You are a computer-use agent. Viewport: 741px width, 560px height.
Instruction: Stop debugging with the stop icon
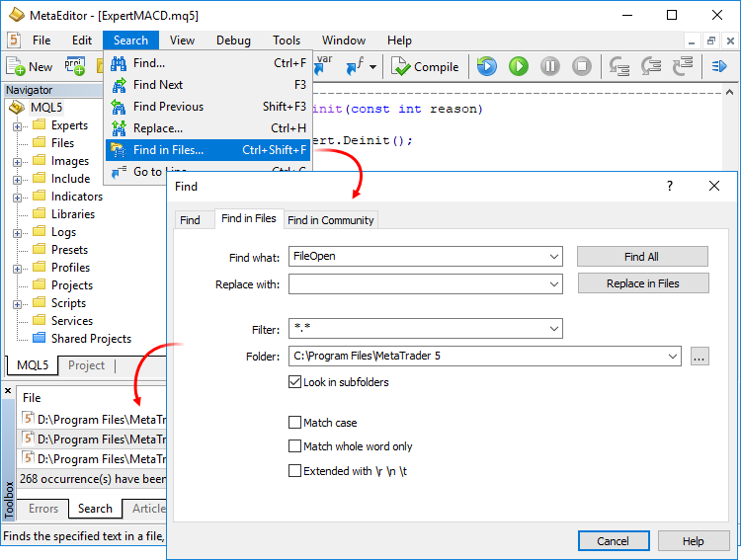[x=582, y=66]
